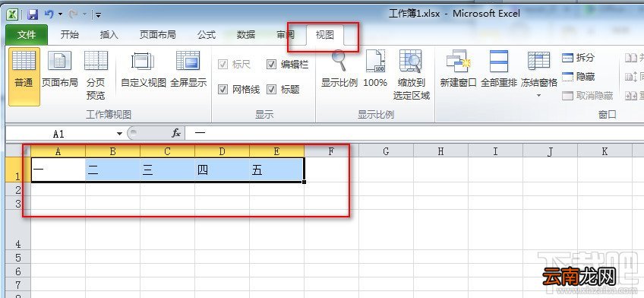Click cell A1 containing 一
The image size is (644, 298).
tap(58, 170)
